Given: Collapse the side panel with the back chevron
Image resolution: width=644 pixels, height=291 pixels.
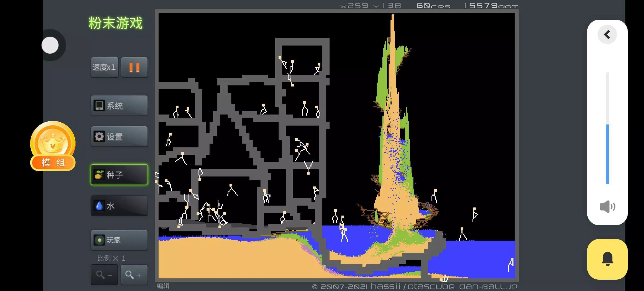Looking at the screenshot, I should point(607,34).
